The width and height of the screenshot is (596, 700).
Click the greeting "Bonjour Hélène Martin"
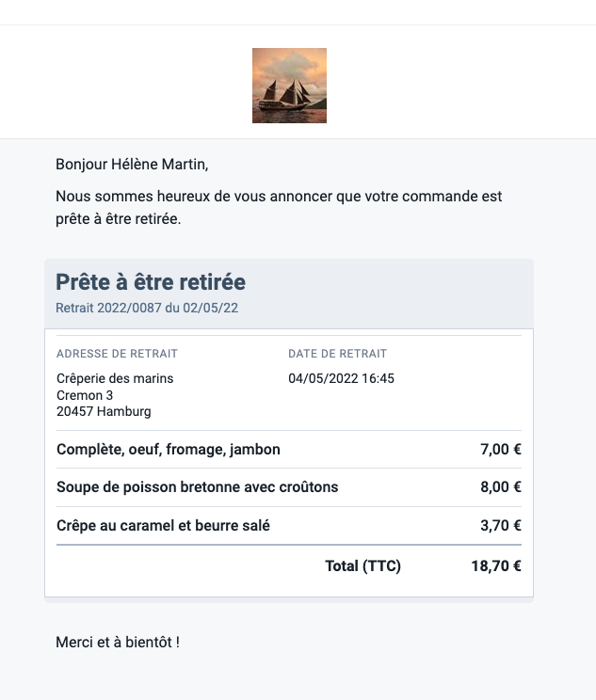pyautogui.click(x=132, y=165)
